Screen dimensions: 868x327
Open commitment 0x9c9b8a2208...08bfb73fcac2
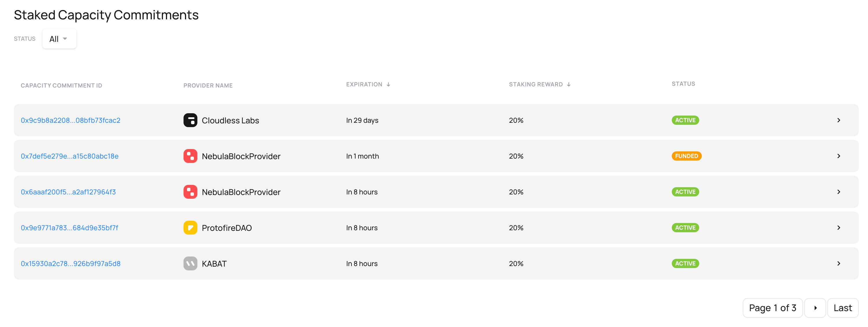[70, 120]
